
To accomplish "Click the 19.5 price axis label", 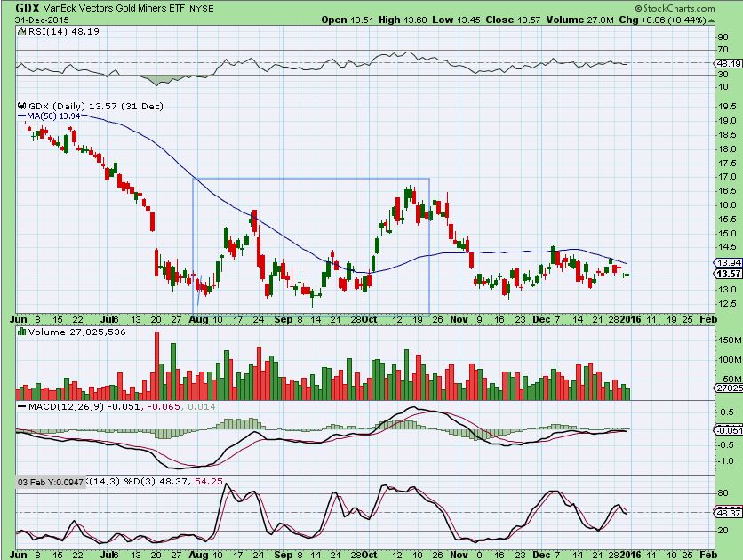I will [x=727, y=106].
